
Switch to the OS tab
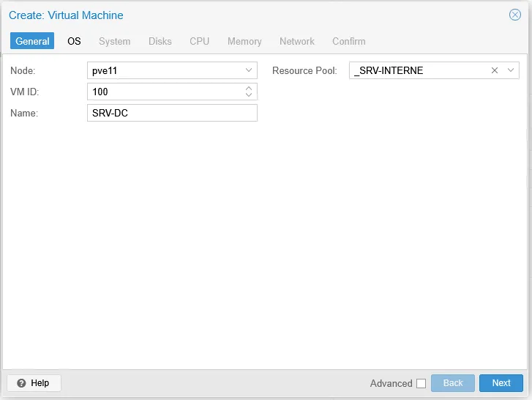pos(74,41)
